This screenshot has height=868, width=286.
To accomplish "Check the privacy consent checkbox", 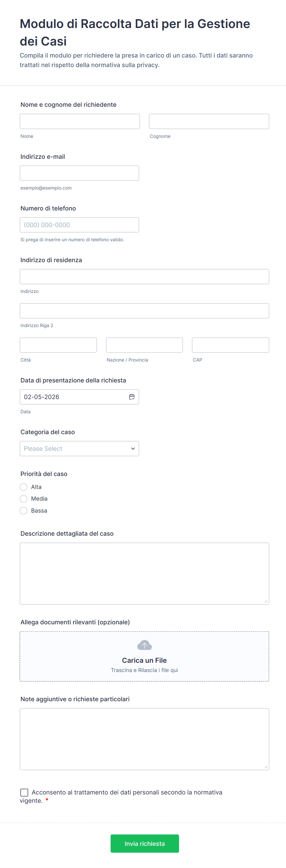I will 24,792.
